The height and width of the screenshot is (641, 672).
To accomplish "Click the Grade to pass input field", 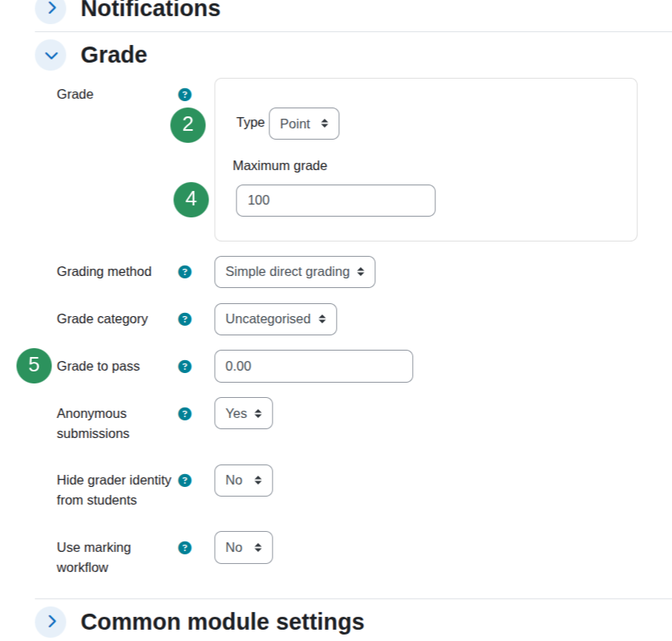I will 314,366.
